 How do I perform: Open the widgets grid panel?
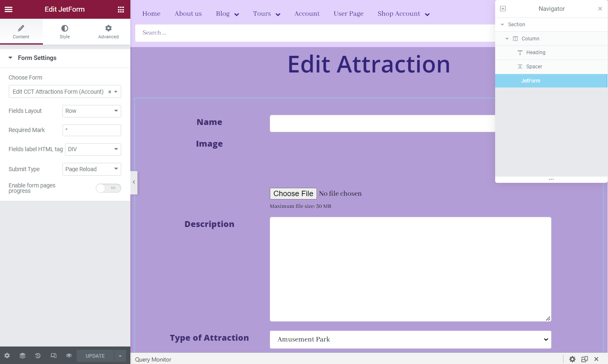(x=121, y=10)
